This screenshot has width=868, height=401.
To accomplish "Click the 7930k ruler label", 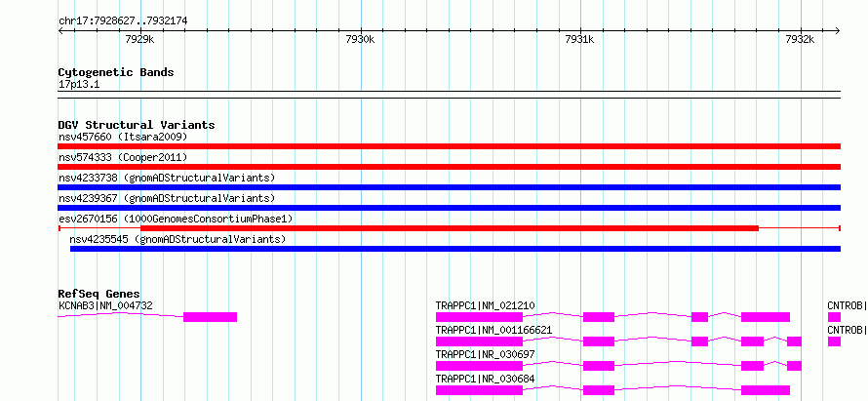I will pyautogui.click(x=360, y=39).
